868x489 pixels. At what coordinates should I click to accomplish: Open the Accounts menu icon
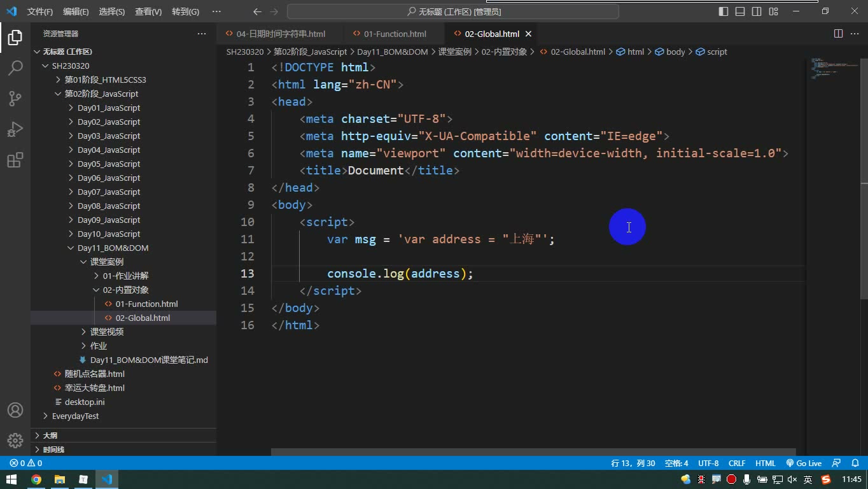15,410
